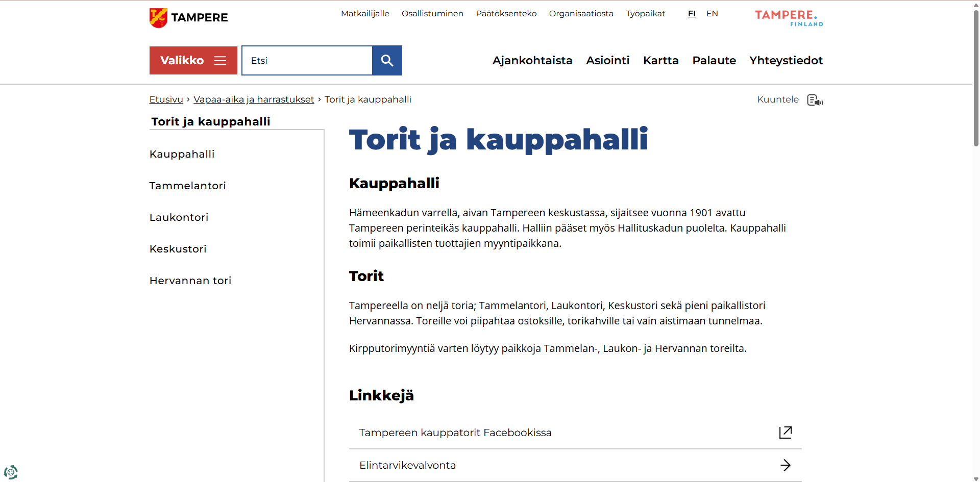The height and width of the screenshot is (482, 980).
Task: Open Organisaatiosta top menu item
Action: coord(581,14)
